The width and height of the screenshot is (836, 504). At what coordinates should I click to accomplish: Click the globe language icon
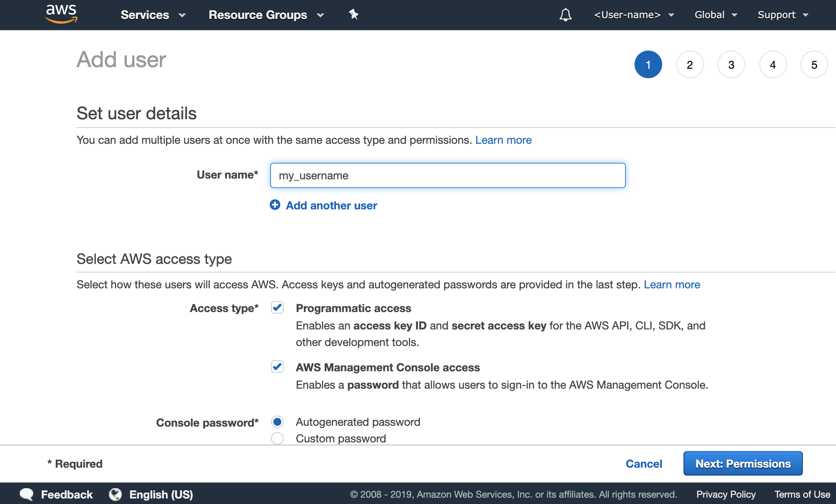115,494
